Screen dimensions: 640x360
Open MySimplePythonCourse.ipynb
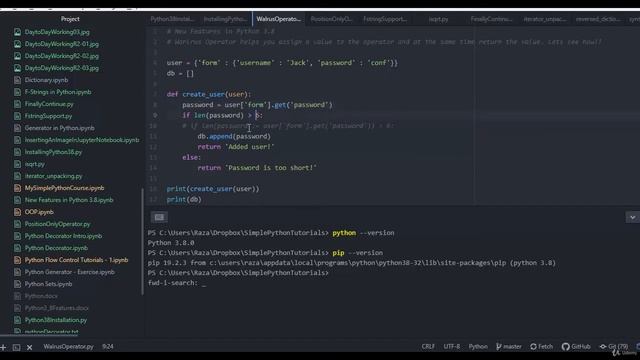(x=64, y=188)
